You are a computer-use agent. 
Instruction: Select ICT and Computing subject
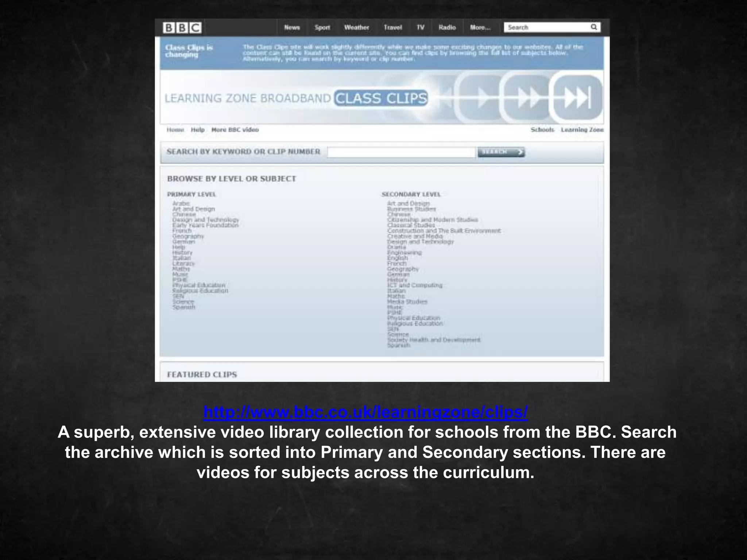pos(415,285)
